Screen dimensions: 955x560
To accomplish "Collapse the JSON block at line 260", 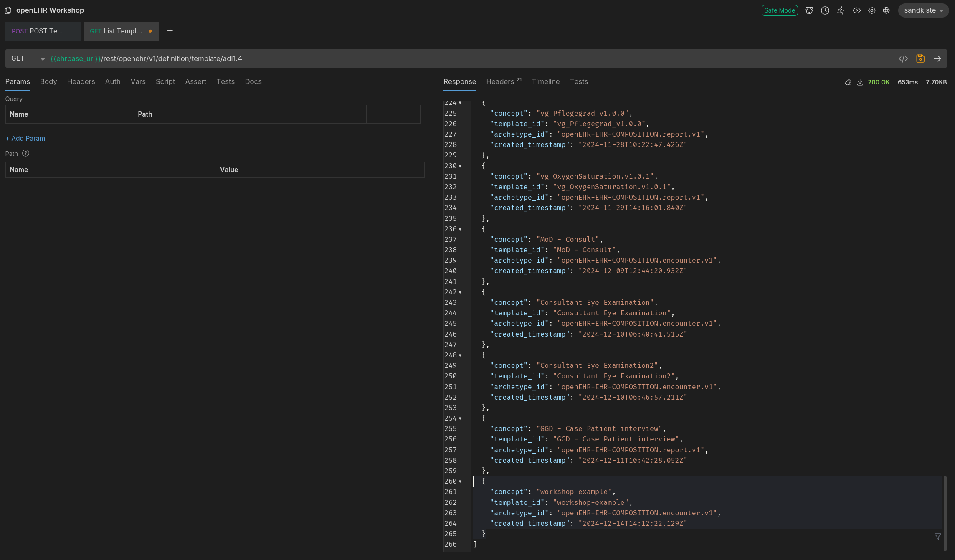I will coord(460,481).
